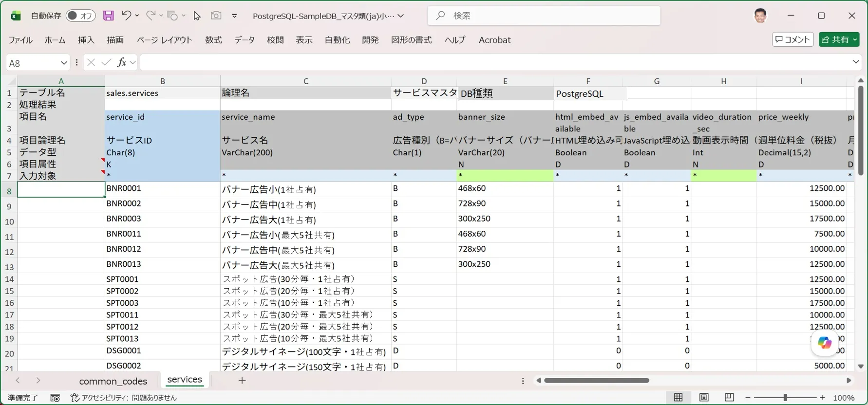Click the Excel app icon
The width and height of the screenshot is (868, 405).
16,16
